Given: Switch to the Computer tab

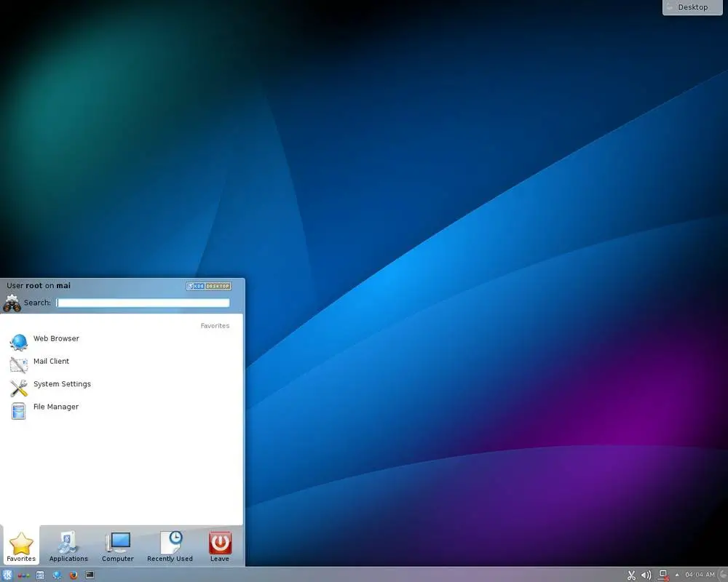Looking at the screenshot, I should coord(118,546).
